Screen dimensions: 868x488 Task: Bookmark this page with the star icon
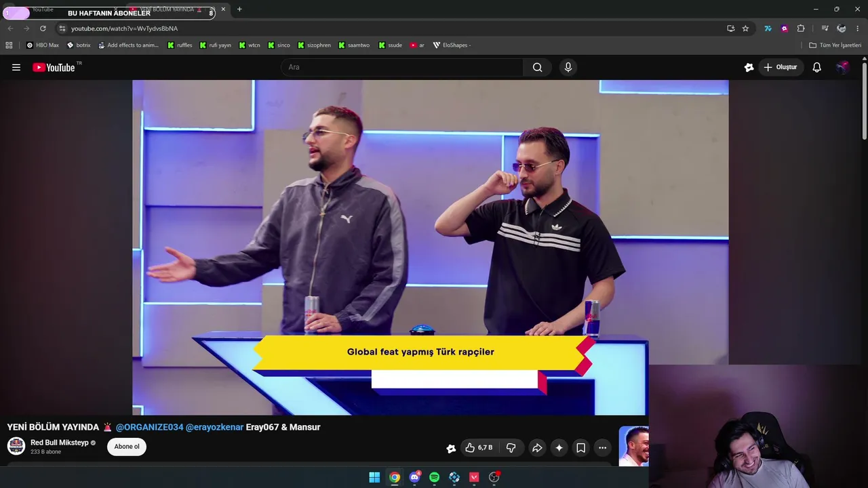pos(745,28)
